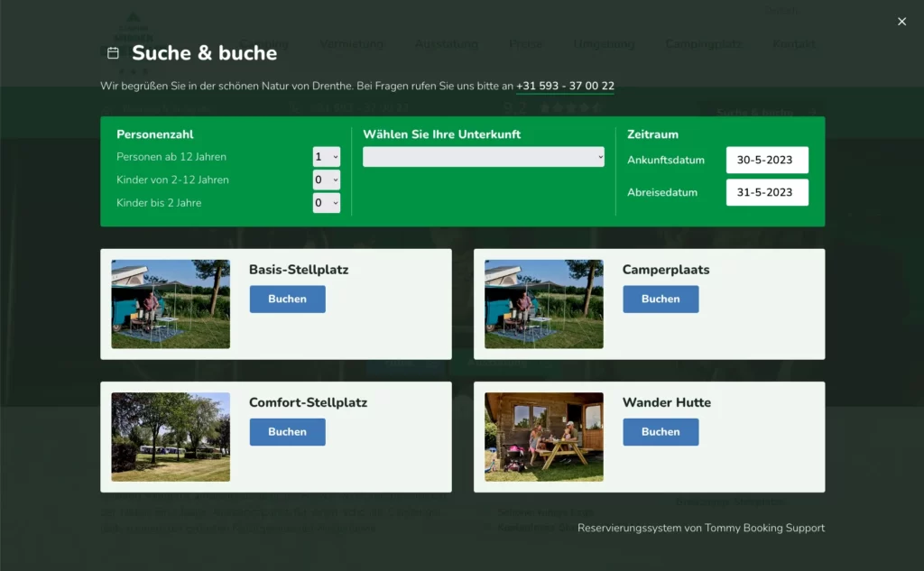Follow the Tommy Booking Support credit link
Screen dimensions: 924x571
click(x=701, y=528)
